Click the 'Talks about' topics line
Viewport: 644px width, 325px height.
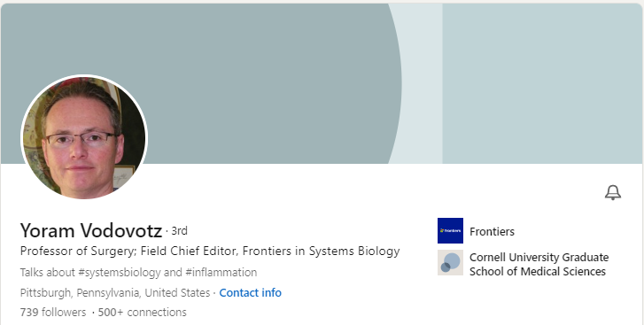[138, 273]
